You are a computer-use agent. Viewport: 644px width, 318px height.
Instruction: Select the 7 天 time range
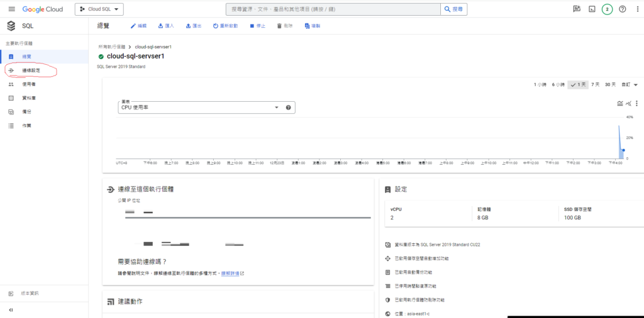595,85
